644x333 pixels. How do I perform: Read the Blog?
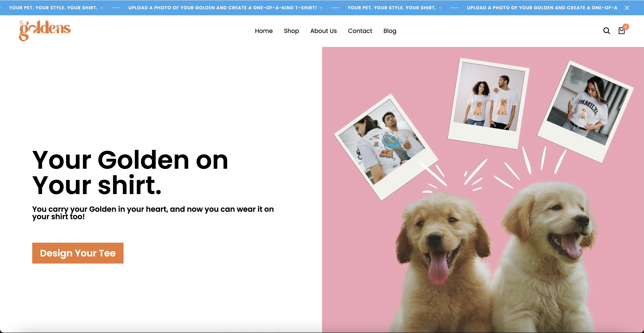click(389, 31)
